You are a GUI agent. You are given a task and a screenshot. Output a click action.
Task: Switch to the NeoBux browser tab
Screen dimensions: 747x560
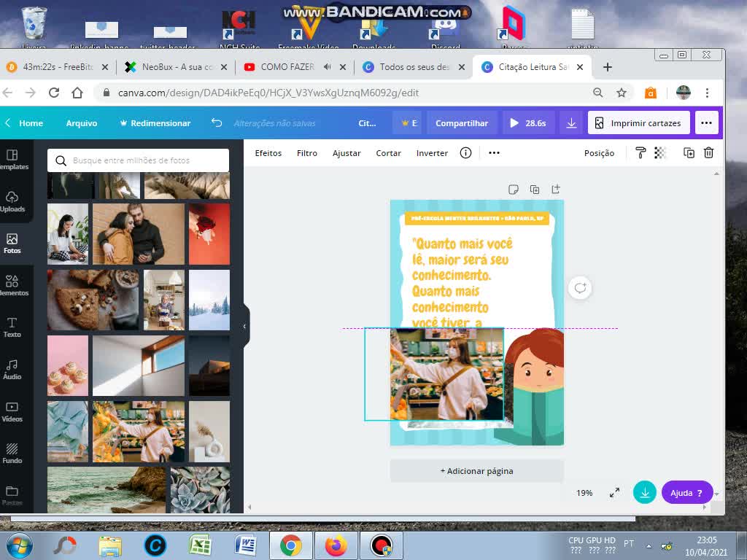click(175, 67)
